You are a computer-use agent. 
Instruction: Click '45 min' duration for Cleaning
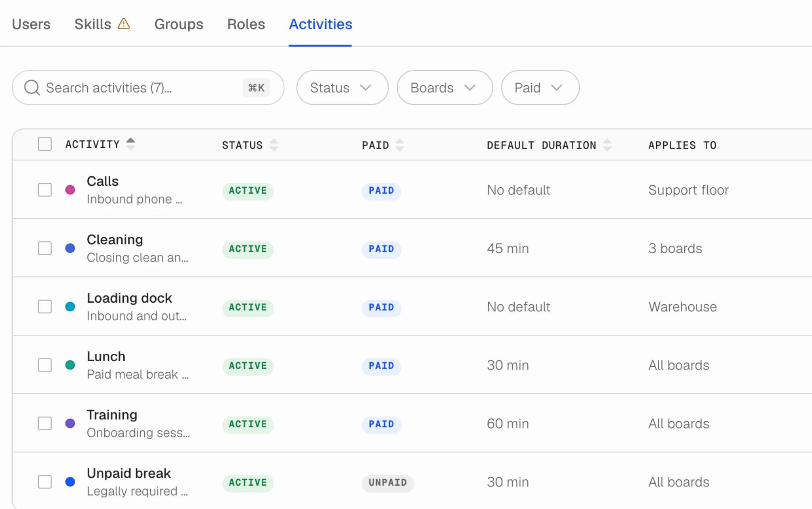tap(508, 248)
